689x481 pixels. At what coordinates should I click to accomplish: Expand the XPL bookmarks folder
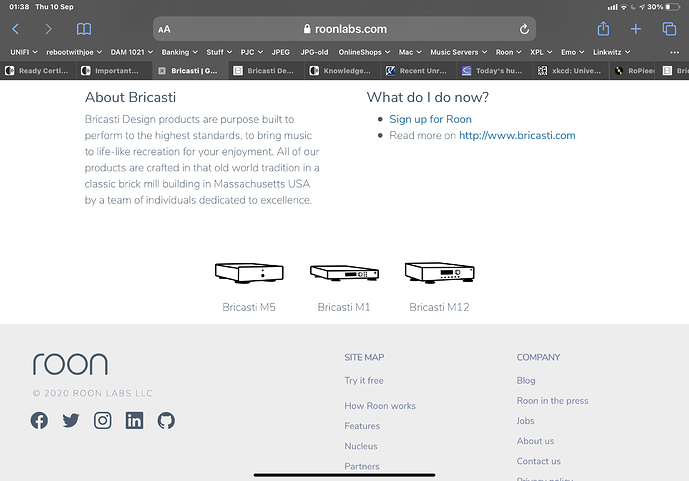(x=541, y=52)
